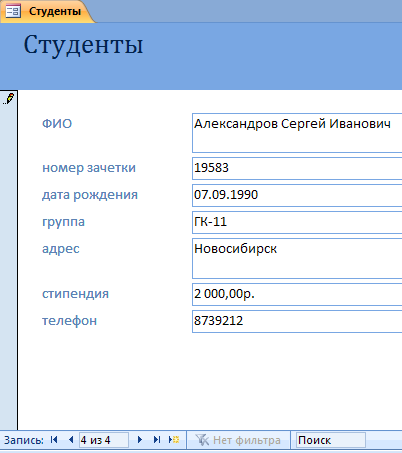Click the дата рождения label

(90, 195)
